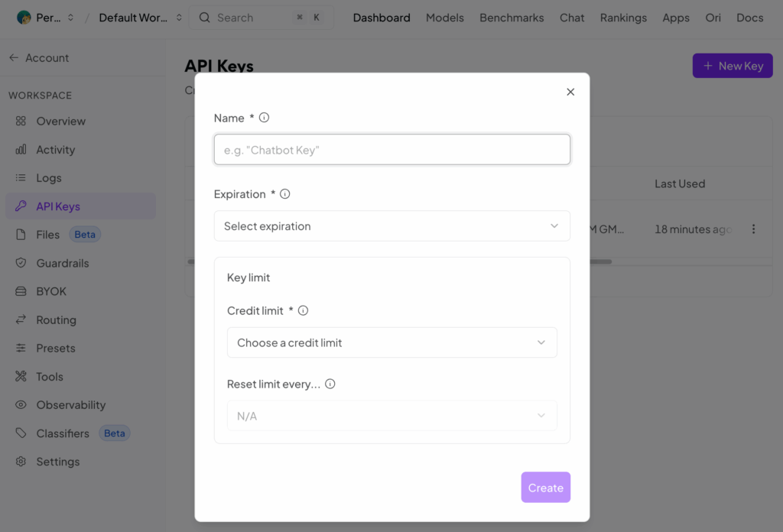Click the Reset limit info icon

point(330,384)
